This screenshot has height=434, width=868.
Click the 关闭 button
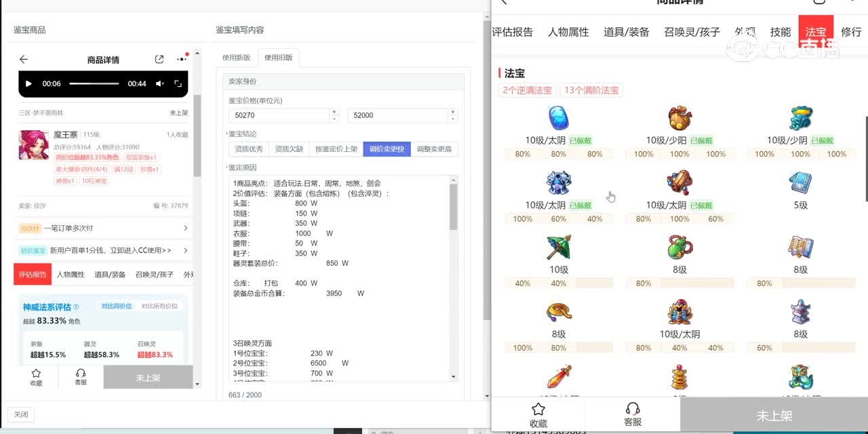21,414
